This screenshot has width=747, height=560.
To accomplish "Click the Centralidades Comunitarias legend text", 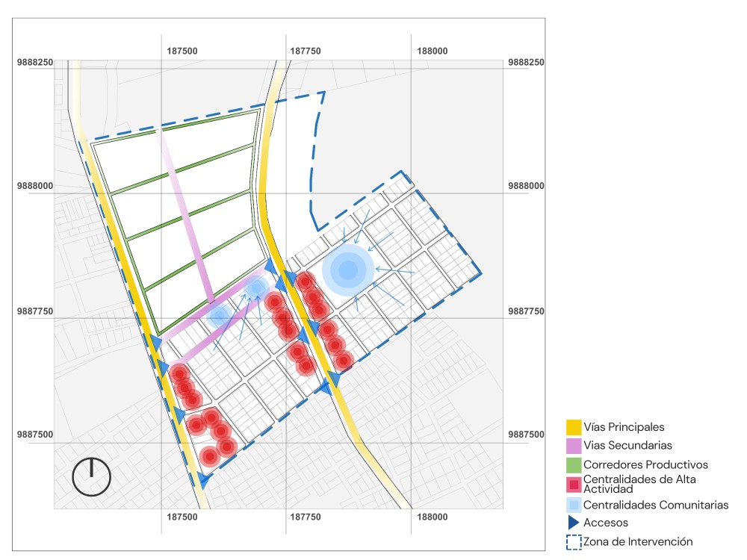I will (x=656, y=505).
